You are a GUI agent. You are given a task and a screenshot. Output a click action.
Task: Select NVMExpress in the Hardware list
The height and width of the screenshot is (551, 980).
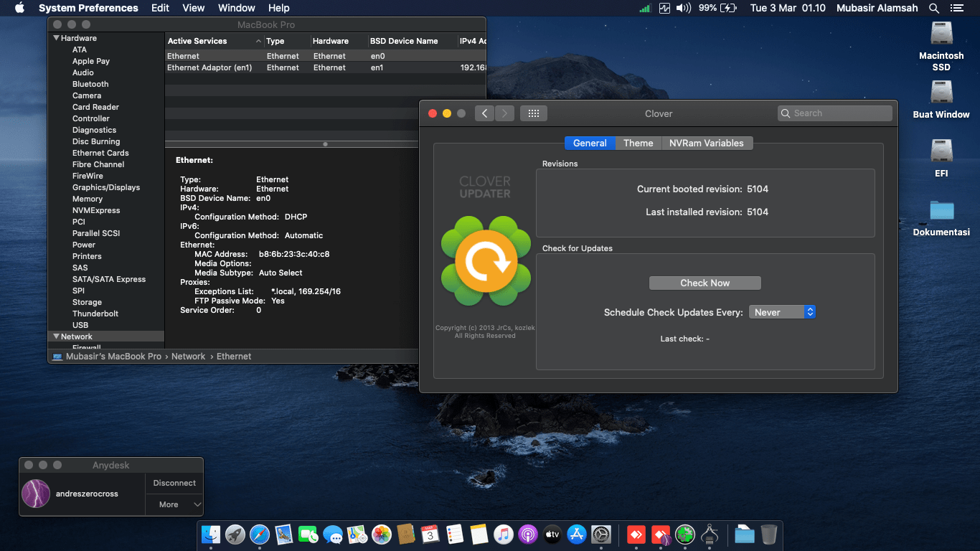pos(96,210)
